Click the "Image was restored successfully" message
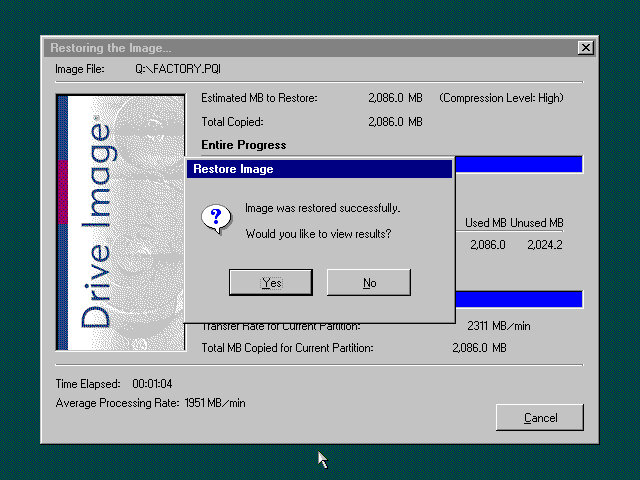640x480 pixels. (322, 208)
